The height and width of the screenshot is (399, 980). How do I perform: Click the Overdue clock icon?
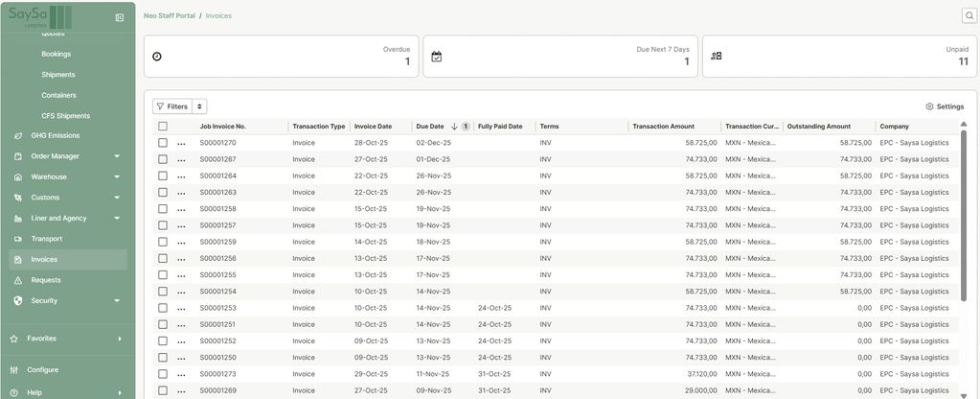pos(157,57)
